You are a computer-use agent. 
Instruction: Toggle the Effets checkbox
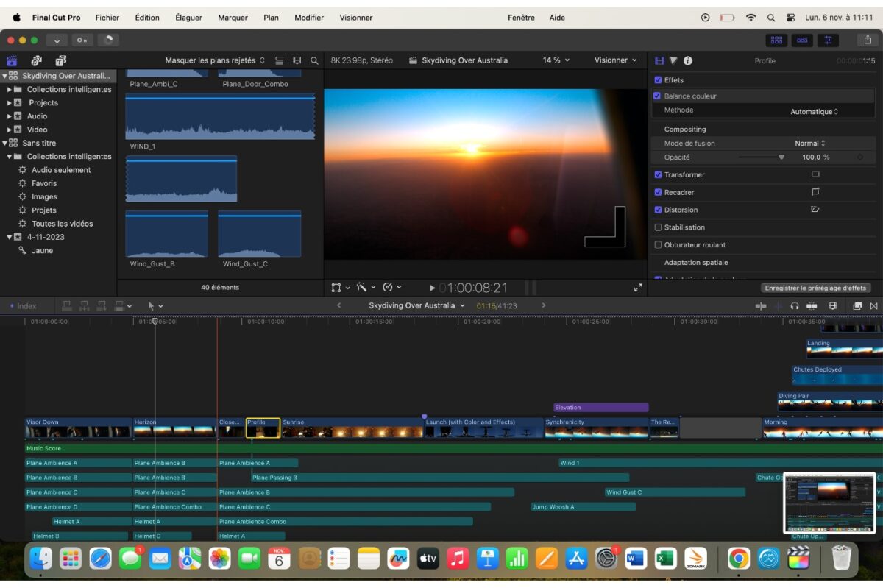(658, 80)
